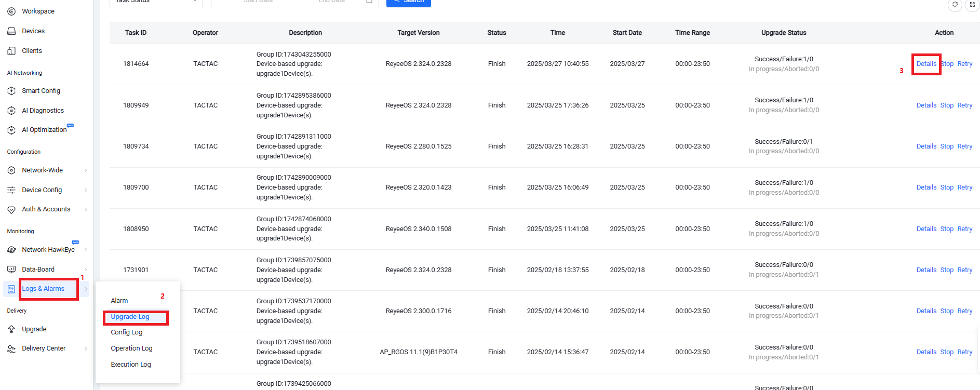Select Alarm in the flyout menu
This screenshot has height=390, width=980.
tap(119, 301)
